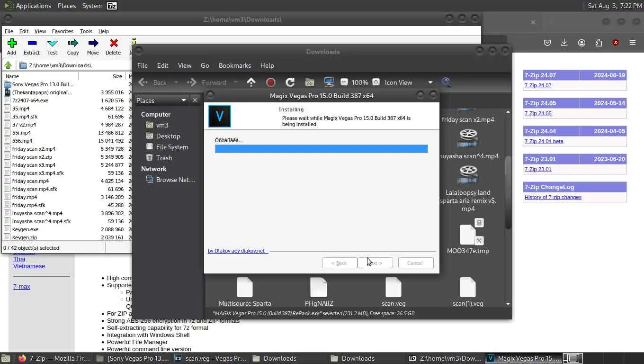The width and height of the screenshot is (644, 364).
Task: Open the System menu in top panel
Action: click(x=92, y=6)
